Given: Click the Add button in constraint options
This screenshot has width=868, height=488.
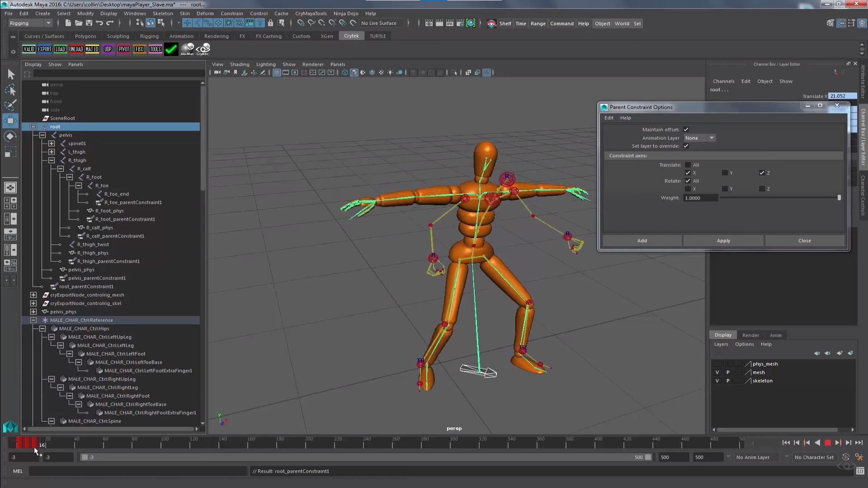Looking at the screenshot, I should (x=642, y=241).
